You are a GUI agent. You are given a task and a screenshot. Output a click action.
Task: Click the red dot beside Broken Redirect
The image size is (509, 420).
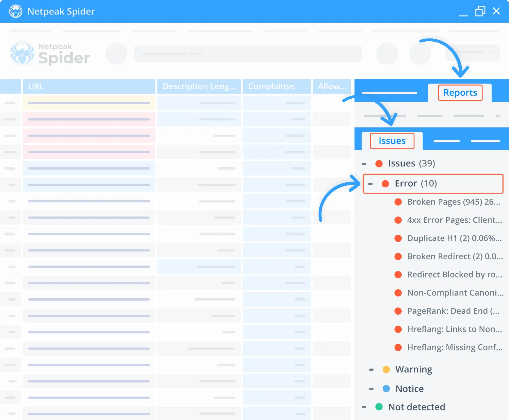coord(398,256)
